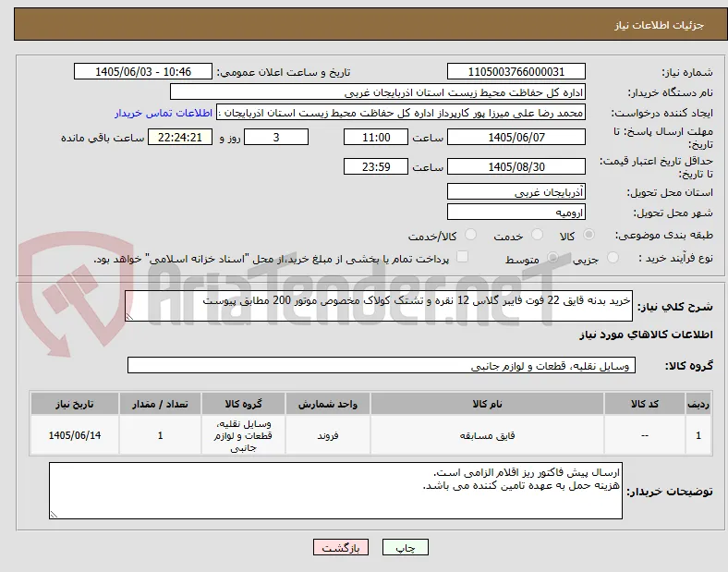
Task: Click the گروه کالا table column header
Action: [243, 404]
